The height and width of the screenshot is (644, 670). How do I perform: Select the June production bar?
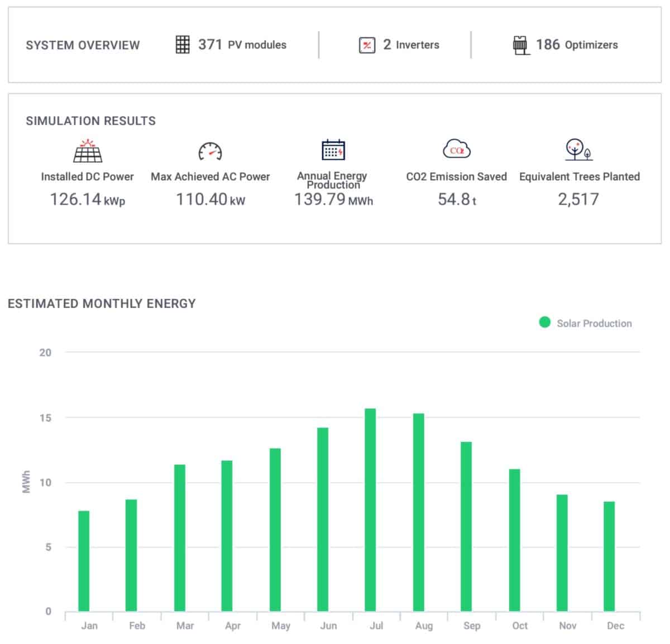323,520
